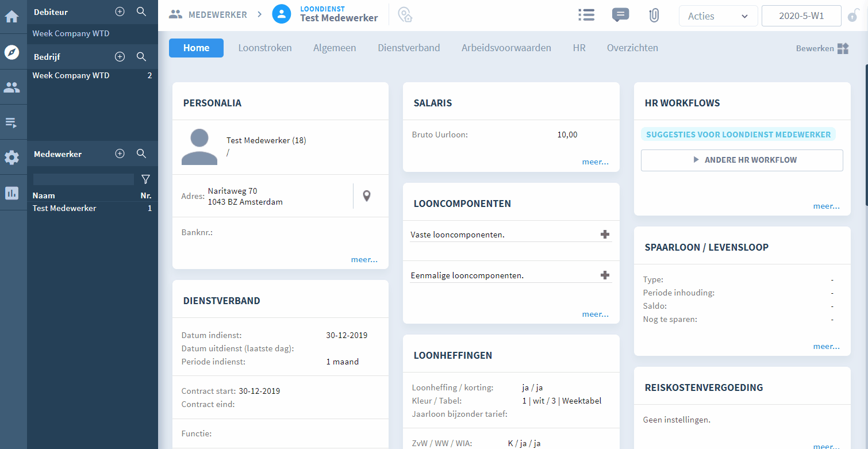
Task: Open the list view icon in header
Action: tap(586, 15)
